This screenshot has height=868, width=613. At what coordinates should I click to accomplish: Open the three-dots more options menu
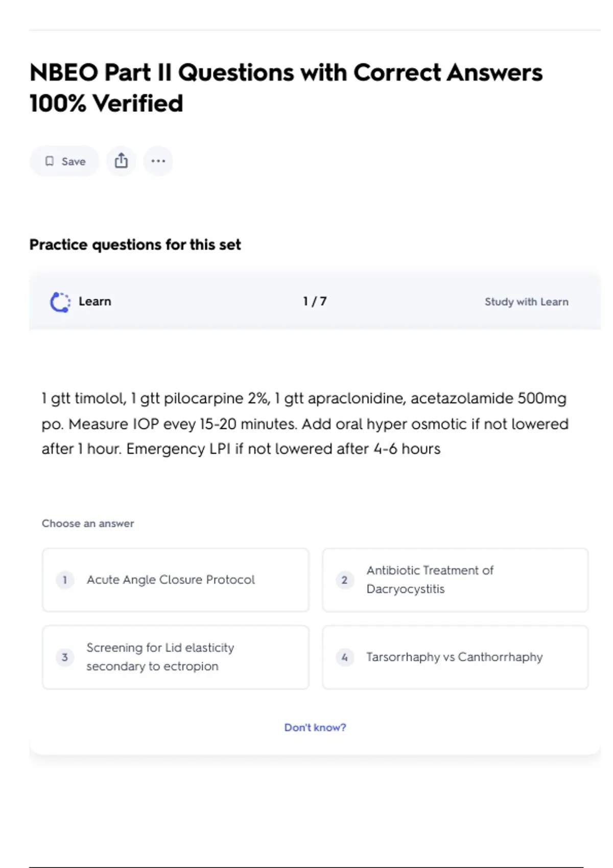158,161
